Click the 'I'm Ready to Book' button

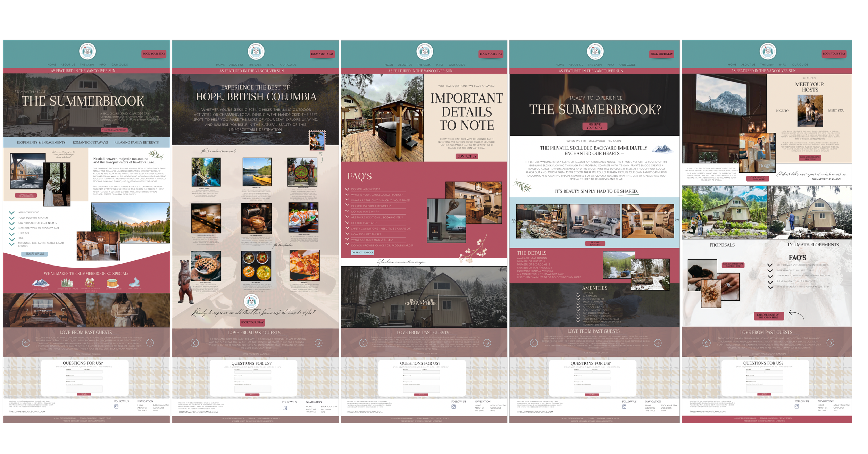pyautogui.click(x=362, y=252)
